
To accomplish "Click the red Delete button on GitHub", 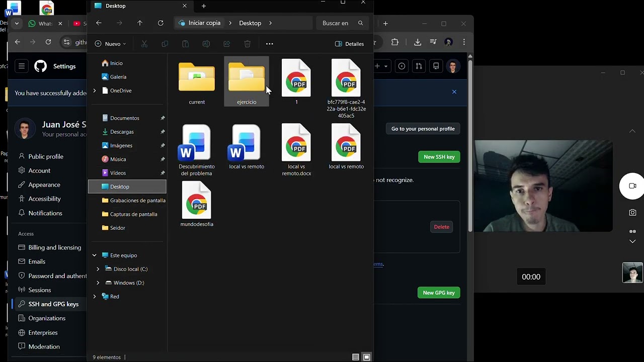I will (x=441, y=227).
